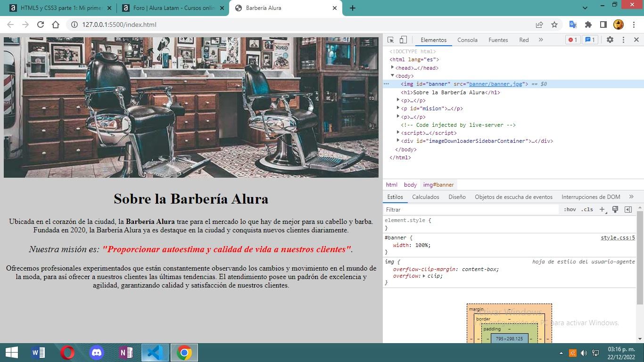This screenshot has height=362, width=644.
Task: Click the Chrome back arrow
Action: click(x=10, y=25)
